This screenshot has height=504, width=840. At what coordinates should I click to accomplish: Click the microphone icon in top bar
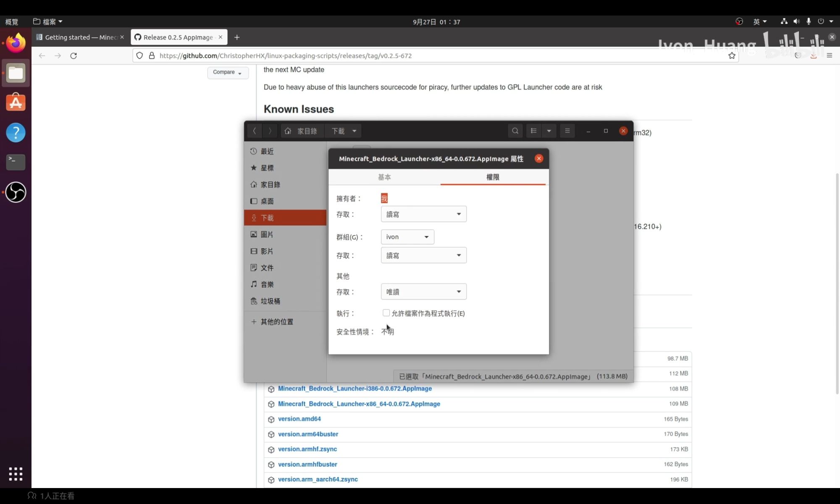[808, 21]
